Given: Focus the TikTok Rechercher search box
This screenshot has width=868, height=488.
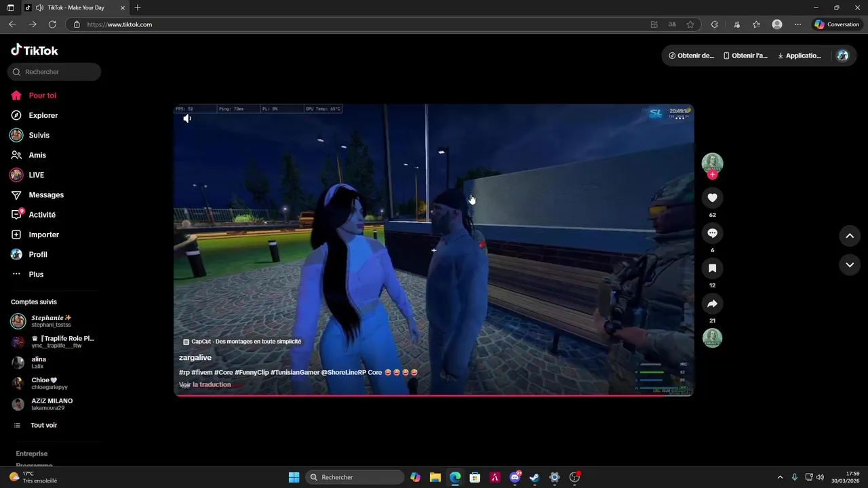Looking at the screenshot, I should coord(54,72).
